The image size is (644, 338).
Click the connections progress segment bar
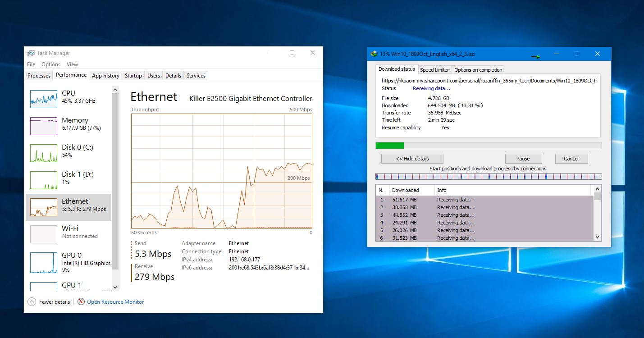click(489, 177)
